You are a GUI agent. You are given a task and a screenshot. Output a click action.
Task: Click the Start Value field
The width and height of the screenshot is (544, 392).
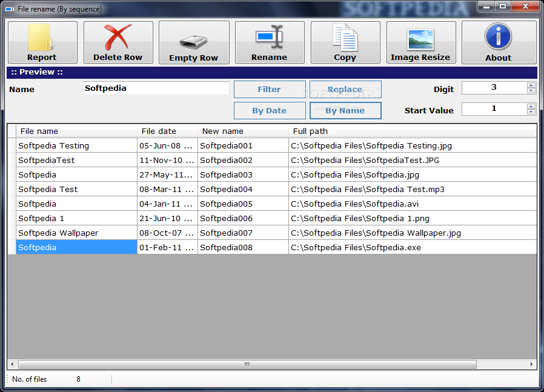[494, 109]
